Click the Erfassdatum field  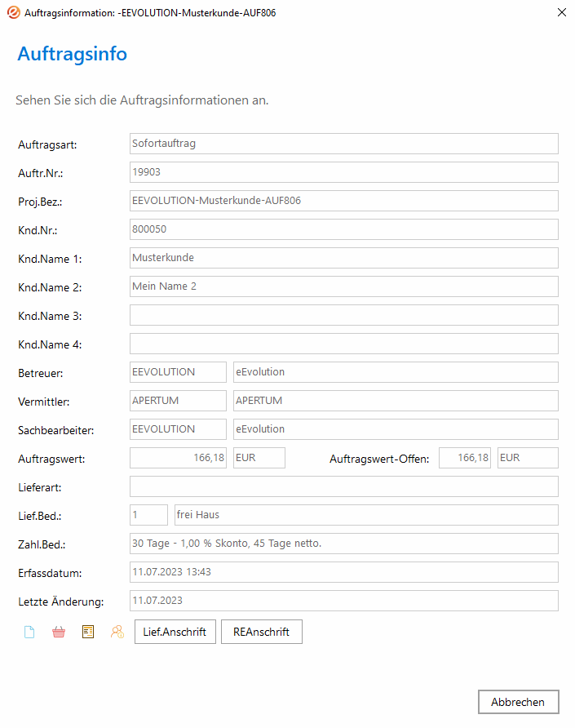click(x=343, y=572)
